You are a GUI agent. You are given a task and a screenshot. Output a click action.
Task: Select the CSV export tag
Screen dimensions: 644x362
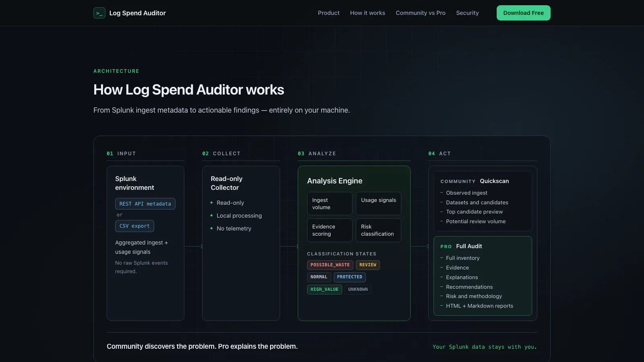tap(134, 226)
